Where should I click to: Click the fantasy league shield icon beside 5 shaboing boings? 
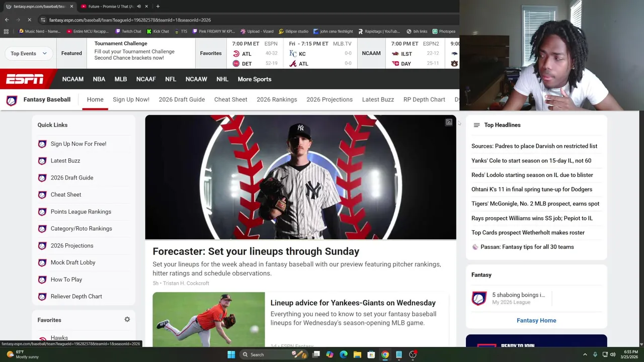pyautogui.click(x=479, y=298)
